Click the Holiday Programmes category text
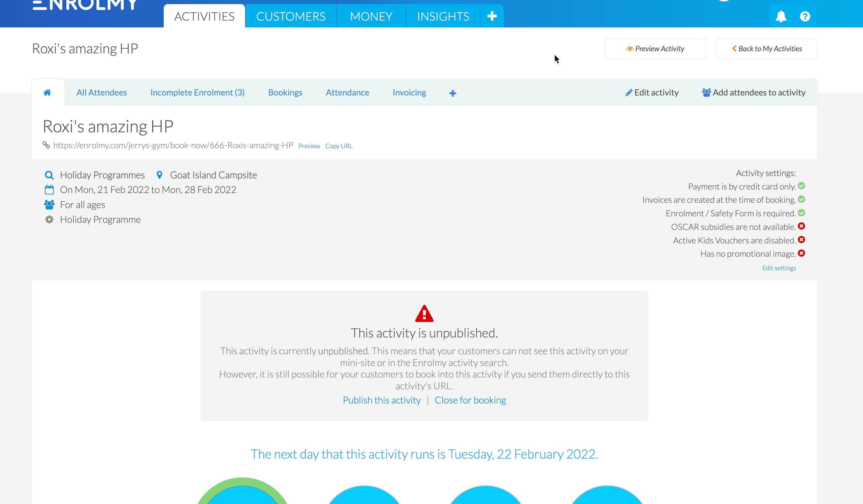 (102, 175)
